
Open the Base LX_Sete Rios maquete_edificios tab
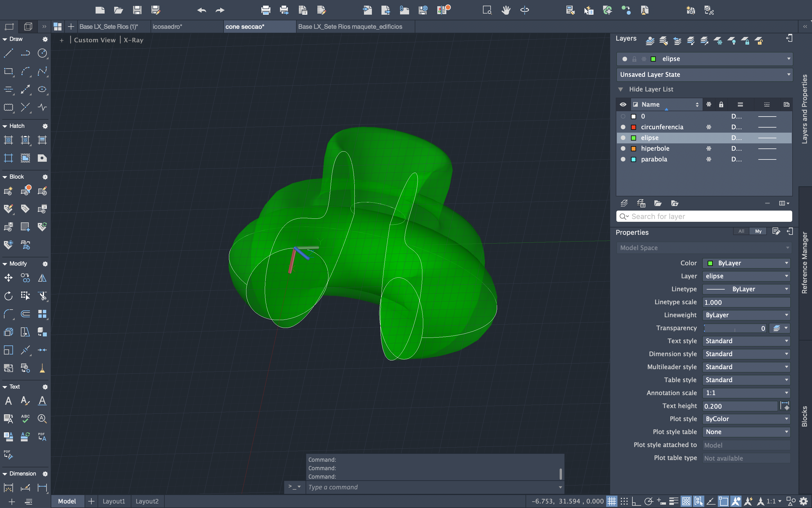tap(355, 27)
